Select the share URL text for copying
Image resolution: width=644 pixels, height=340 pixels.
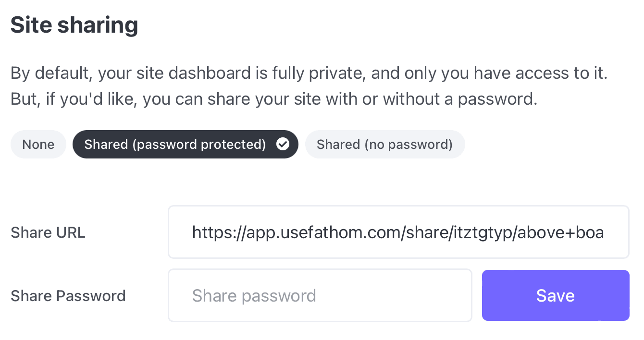[398, 232]
